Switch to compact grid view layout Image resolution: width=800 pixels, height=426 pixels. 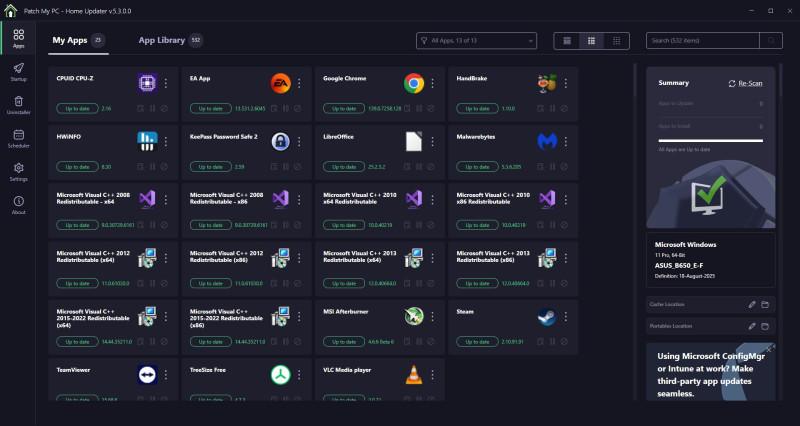616,41
